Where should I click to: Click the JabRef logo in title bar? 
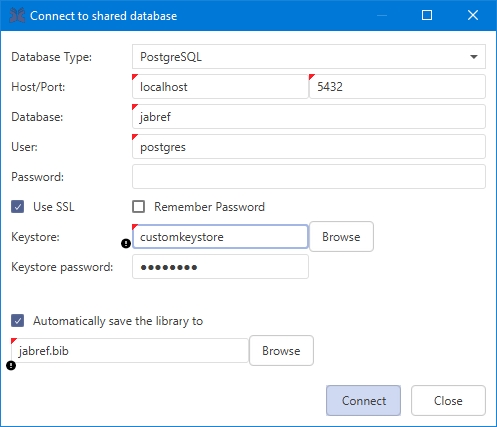[17, 15]
